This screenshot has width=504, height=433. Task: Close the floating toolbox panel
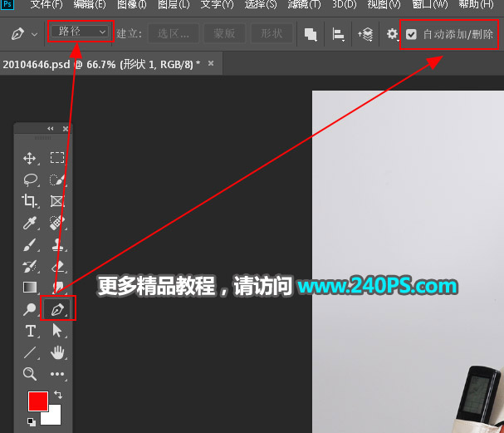click(66, 129)
